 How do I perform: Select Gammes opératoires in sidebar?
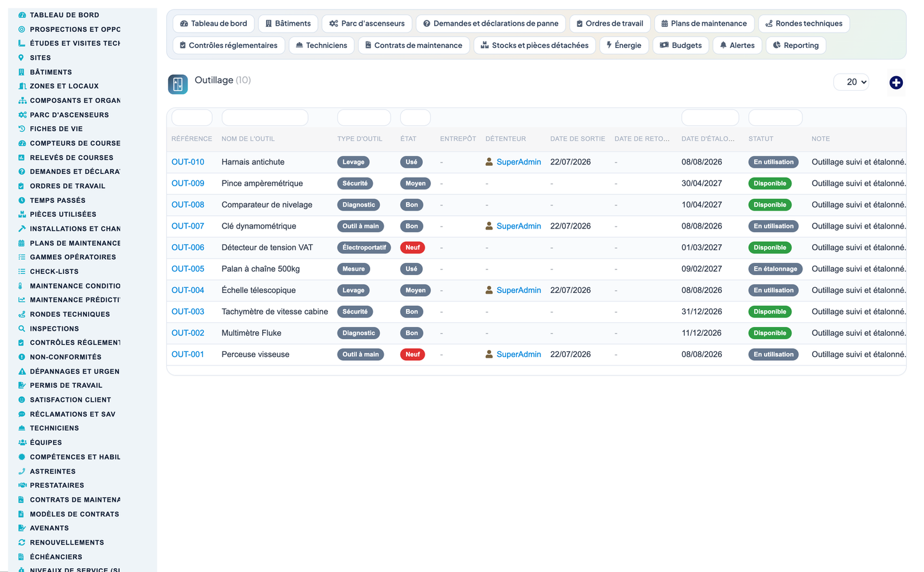73,257
